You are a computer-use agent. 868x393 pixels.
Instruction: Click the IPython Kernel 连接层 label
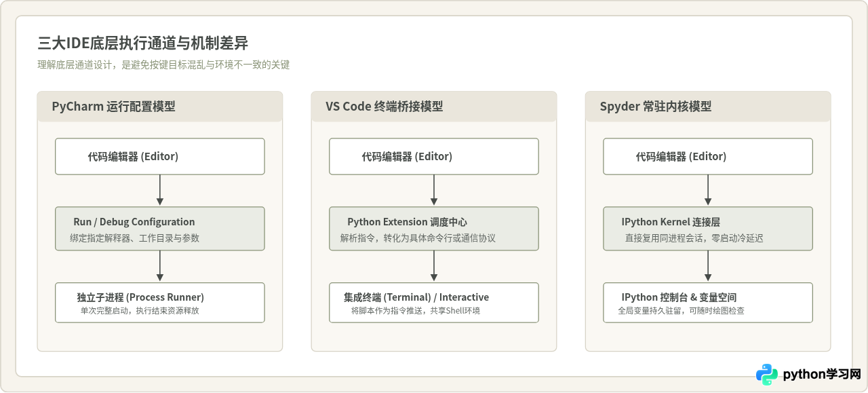[671, 222]
